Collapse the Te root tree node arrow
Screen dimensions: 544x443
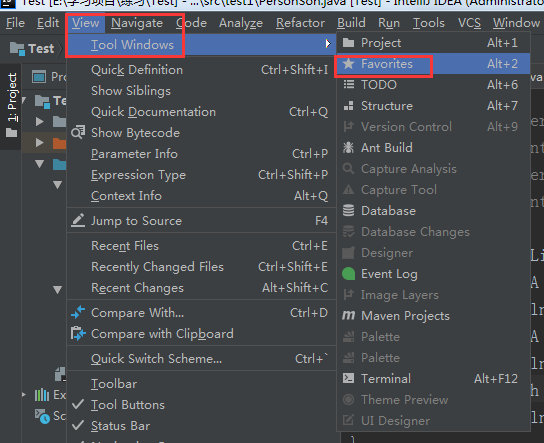(24, 101)
